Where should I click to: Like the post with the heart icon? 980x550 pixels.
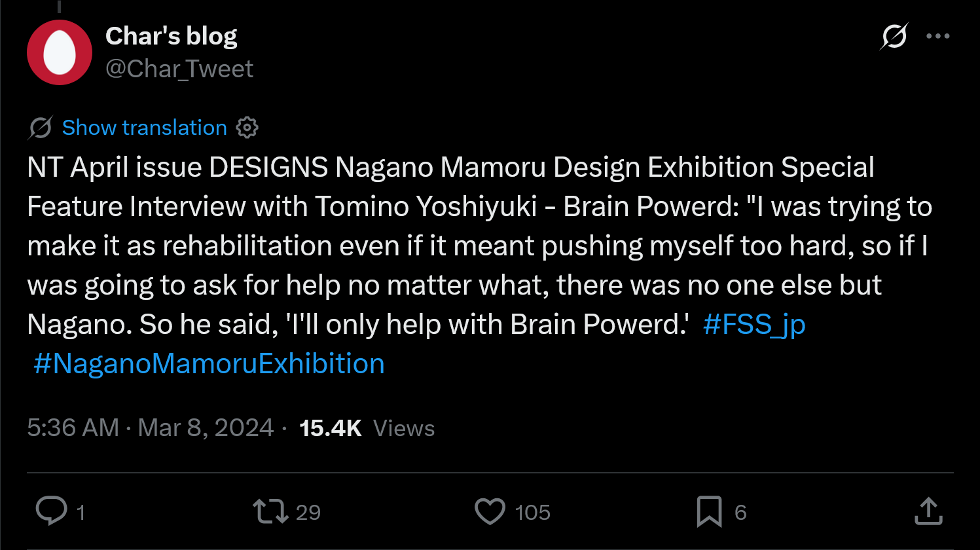pyautogui.click(x=490, y=511)
